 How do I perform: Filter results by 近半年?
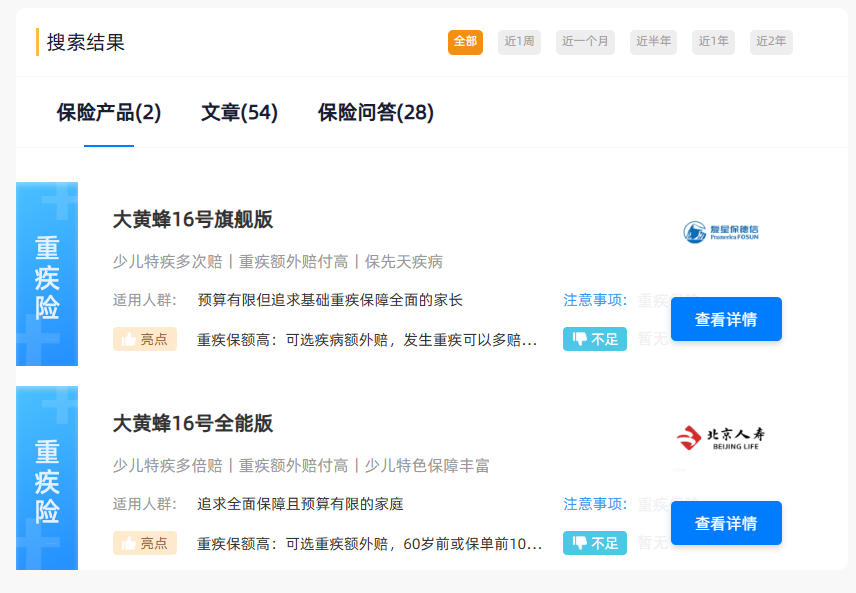click(x=653, y=42)
